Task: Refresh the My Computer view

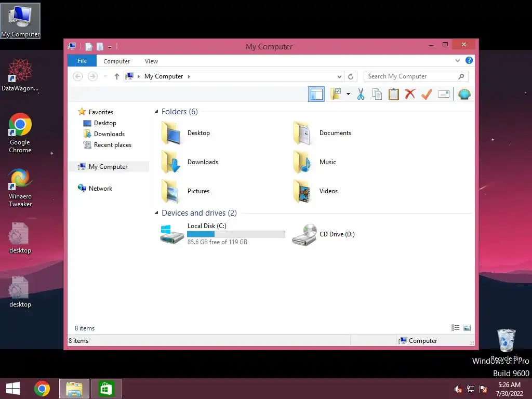Action: click(351, 77)
